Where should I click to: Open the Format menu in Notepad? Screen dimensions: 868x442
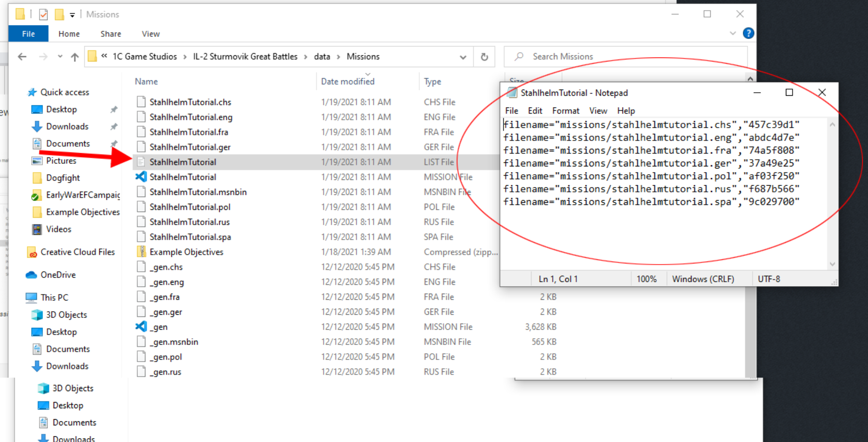click(565, 111)
